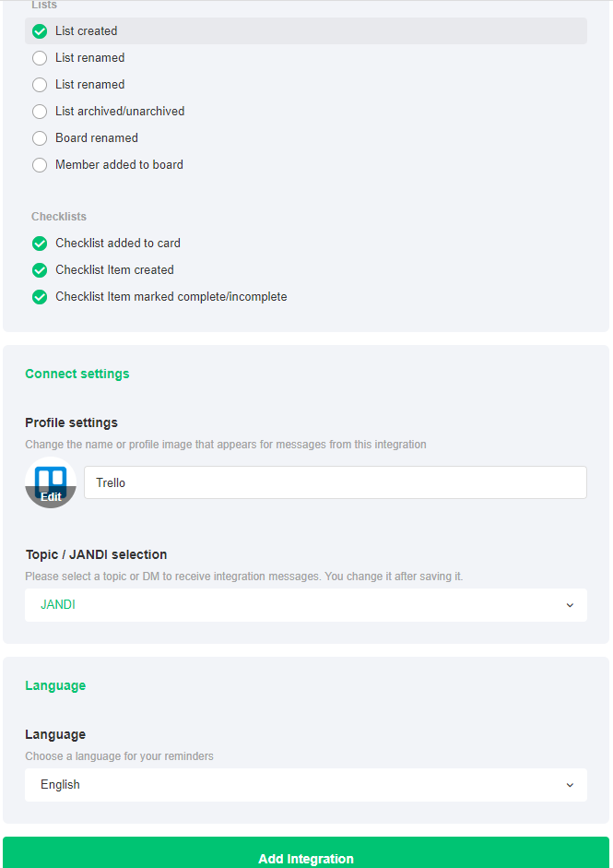Image resolution: width=613 pixels, height=868 pixels.
Task: Click the Trello profile name input field
Action: point(335,482)
